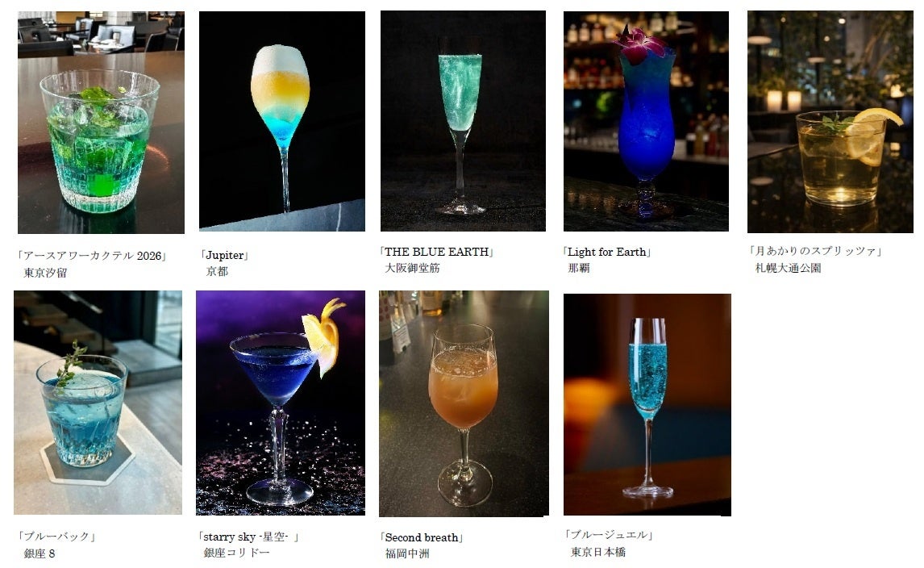Click the 大阪御堂筋 location label

[x=413, y=268]
